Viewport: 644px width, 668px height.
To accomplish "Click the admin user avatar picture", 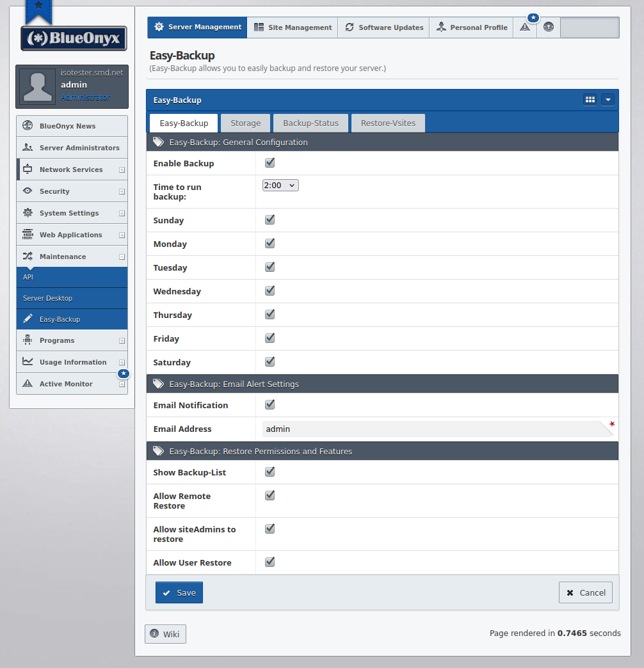I will pos(38,86).
